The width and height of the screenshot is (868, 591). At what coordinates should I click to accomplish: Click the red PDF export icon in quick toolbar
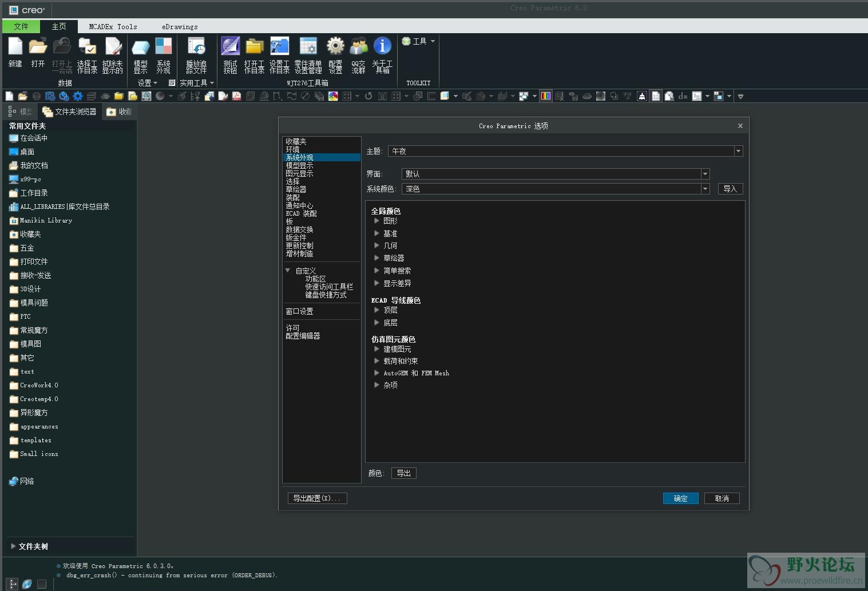pyautogui.click(x=236, y=96)
